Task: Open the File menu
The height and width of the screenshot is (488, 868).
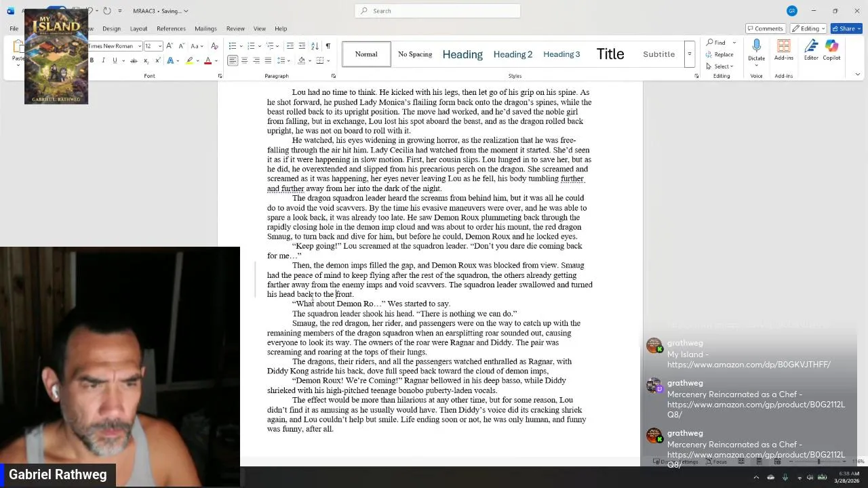Action: point(14,28)
